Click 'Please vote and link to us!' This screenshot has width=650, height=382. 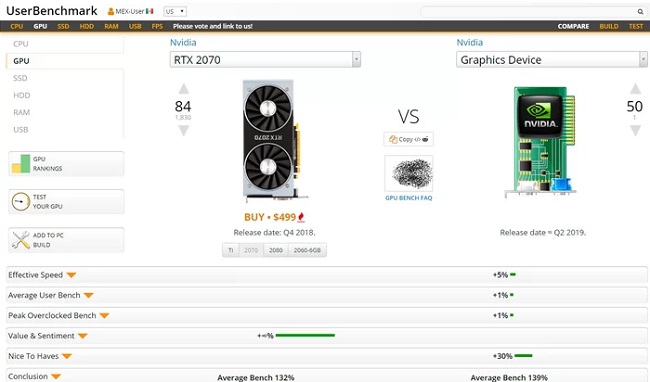[x=213, y=26]
